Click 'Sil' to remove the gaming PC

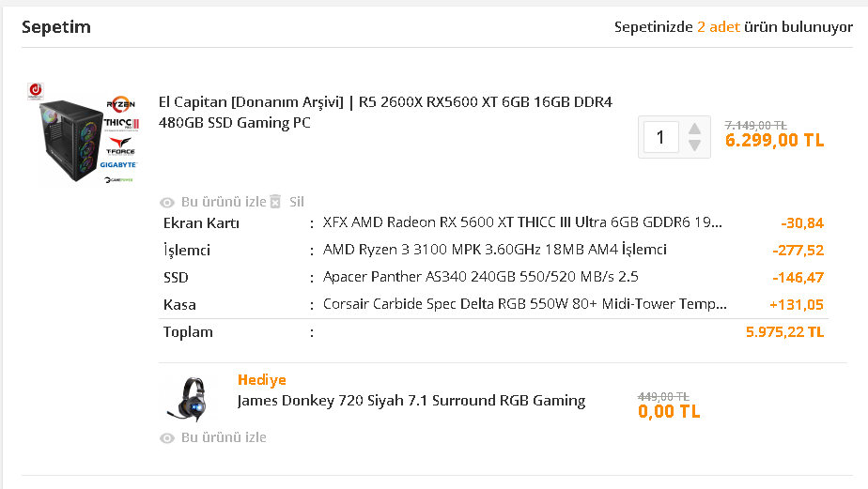point(297,202)
